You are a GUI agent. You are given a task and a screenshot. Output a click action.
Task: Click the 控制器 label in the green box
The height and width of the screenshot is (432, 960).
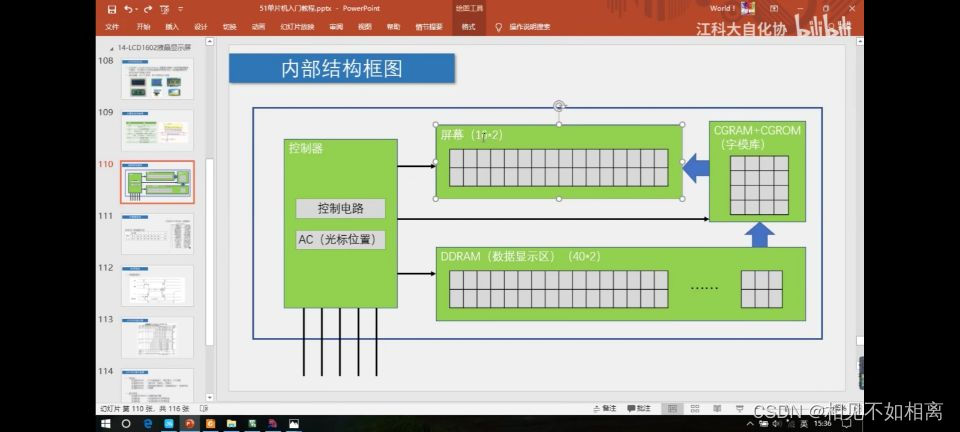click(306, 148)
